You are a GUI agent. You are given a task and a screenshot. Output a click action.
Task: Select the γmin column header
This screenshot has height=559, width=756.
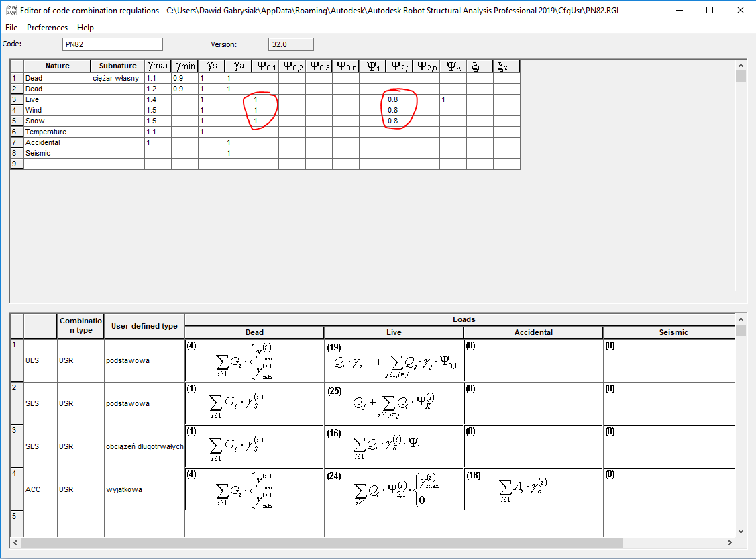[184, 66]
